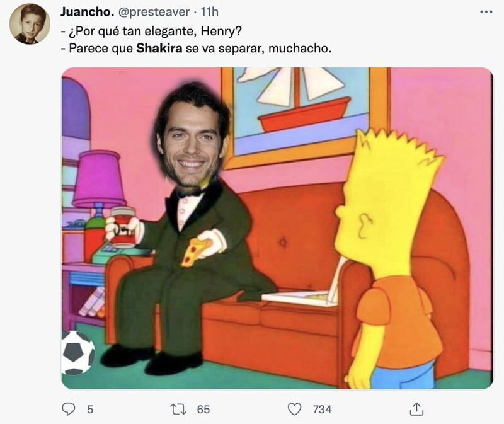The image size is (504, 424).
Task: Click the retweet count 65
Action: (x=203, y=410)
